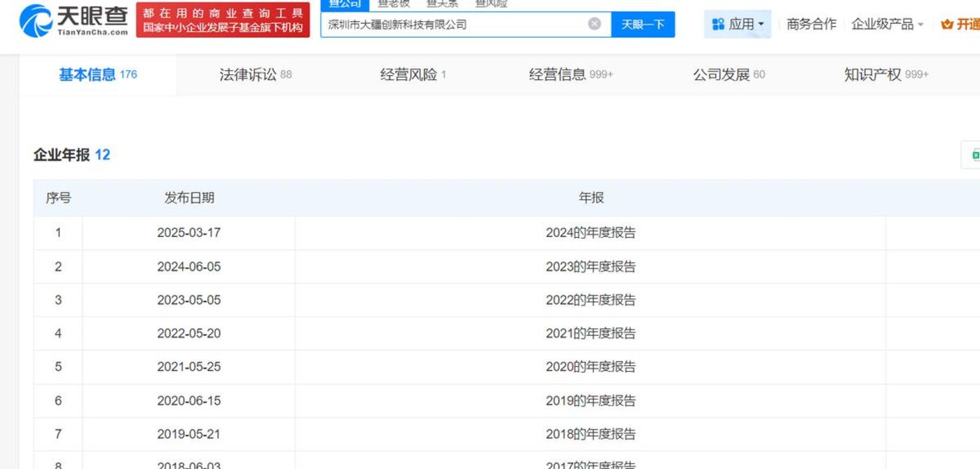Select the 经营信息 tab
This screenshot has width=980, height=469.
tap(570, 74)
